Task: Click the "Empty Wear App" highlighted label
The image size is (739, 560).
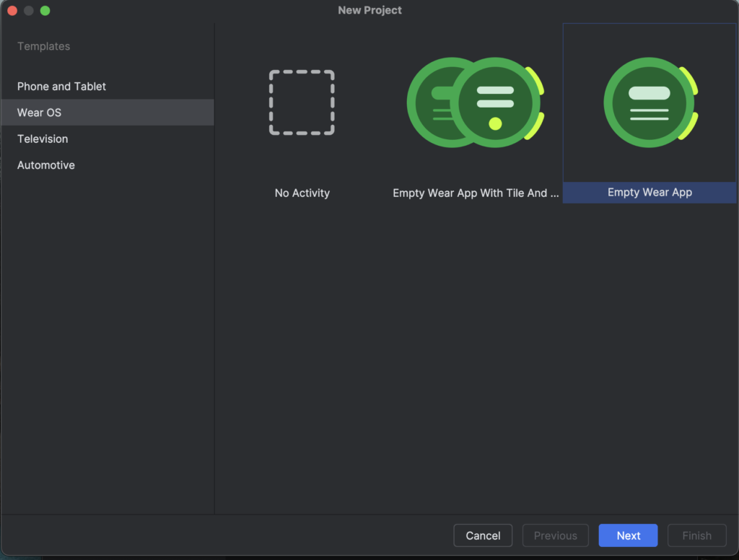Action: tap(650, 193)
